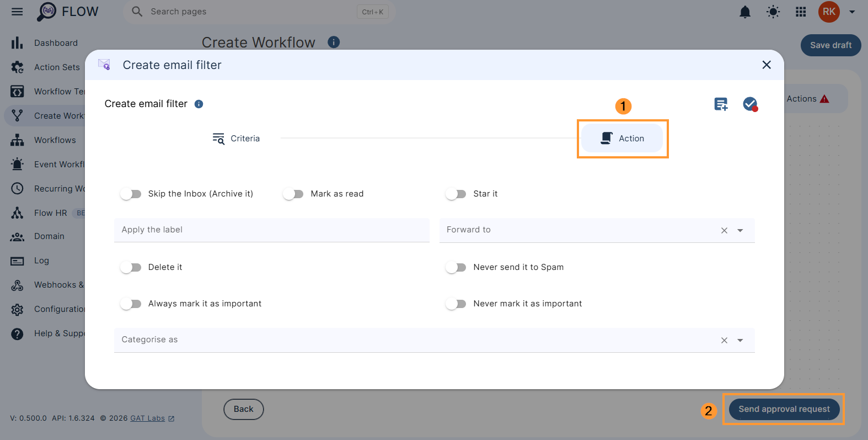Expand the Categorise as dropdown arrow
The height and width of the screenshot is (440, 868).
(740, 340)
